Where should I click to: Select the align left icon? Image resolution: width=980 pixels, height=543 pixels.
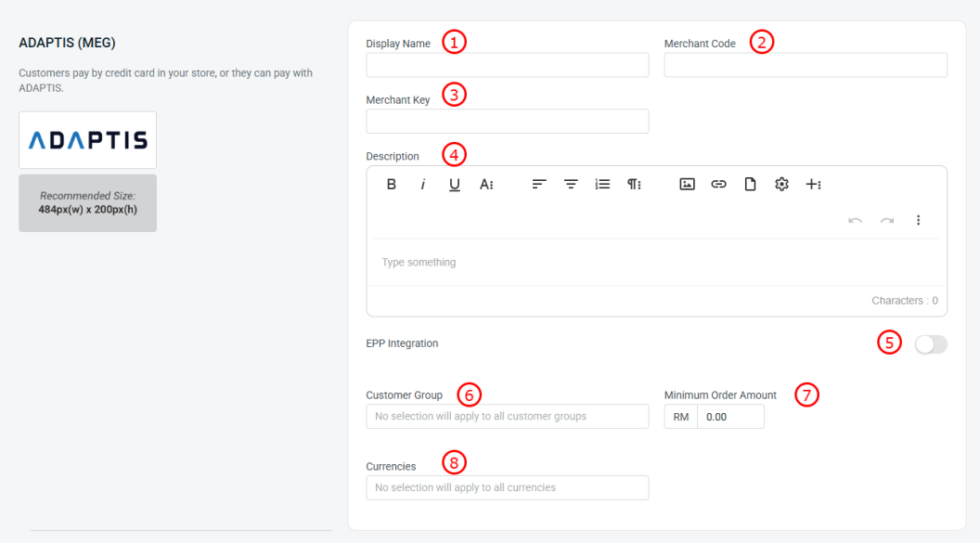tap(539, 185)
